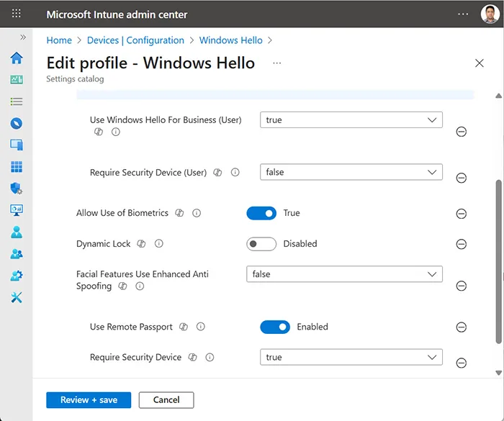Click the vertical scrollbar down arrow
Image resolution: width=504 pixels, height=421 pixels.
tap(499, 372)
